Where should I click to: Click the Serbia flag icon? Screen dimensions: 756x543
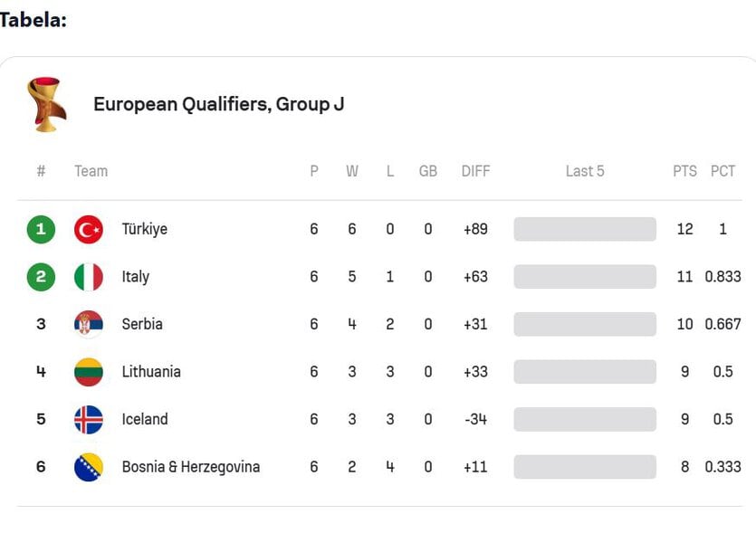[89, 324]
